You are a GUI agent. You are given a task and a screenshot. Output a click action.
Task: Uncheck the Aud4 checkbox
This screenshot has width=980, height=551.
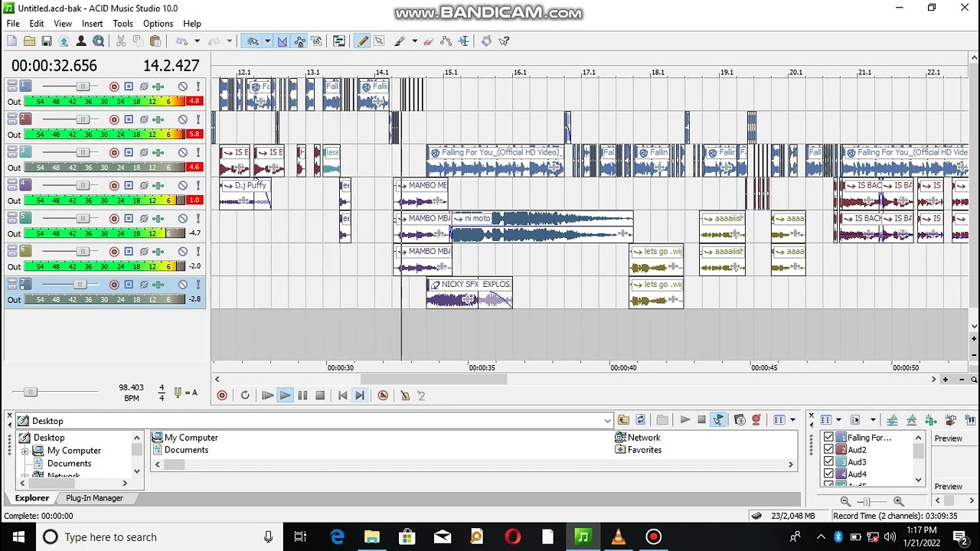[x=828, y=474]
